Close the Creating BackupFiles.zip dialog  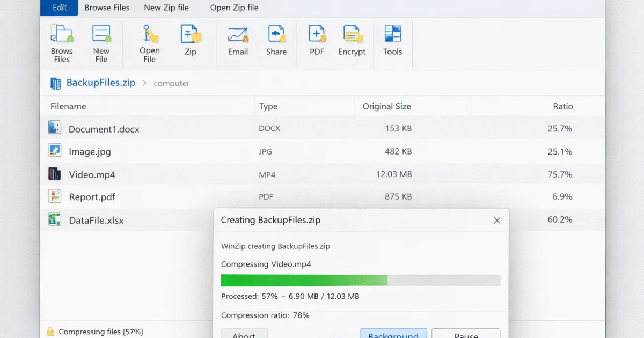[497, 221]
